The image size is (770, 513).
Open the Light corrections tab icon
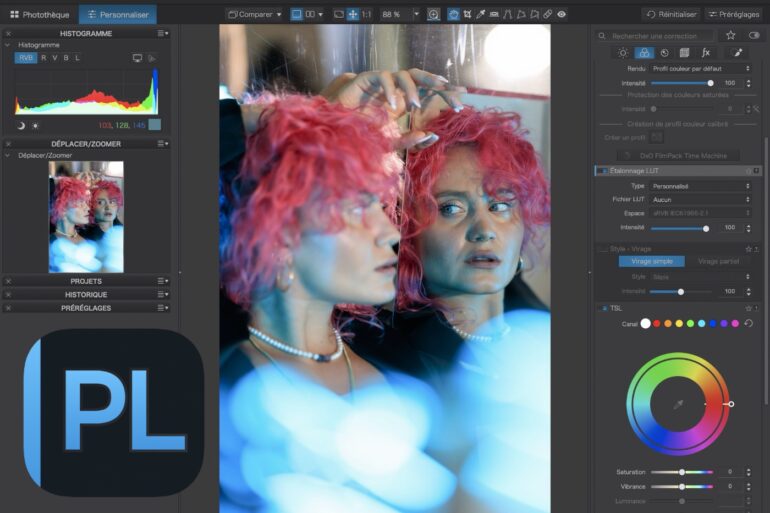(623, 52)
